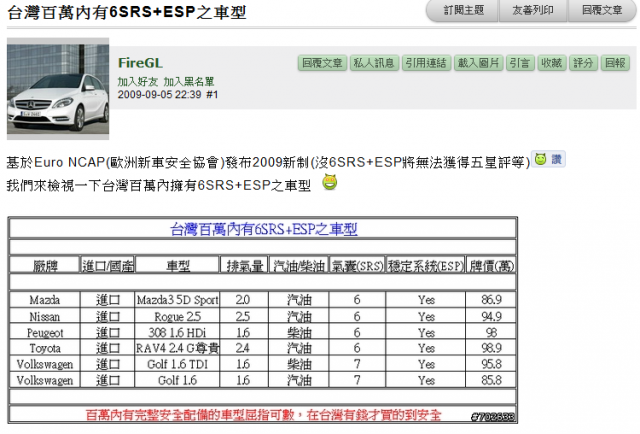
Task: Click the 載入圖片 button
Action: pos(478,63)
